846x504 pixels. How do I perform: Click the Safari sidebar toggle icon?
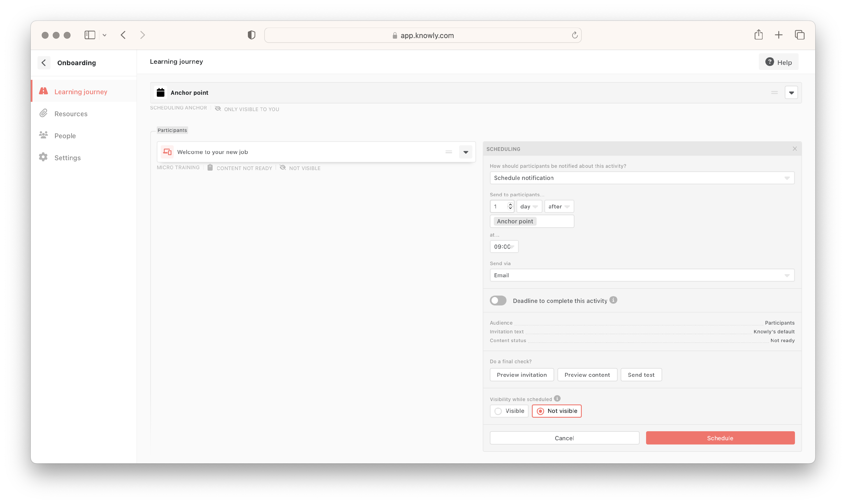[x=90, y=35]
